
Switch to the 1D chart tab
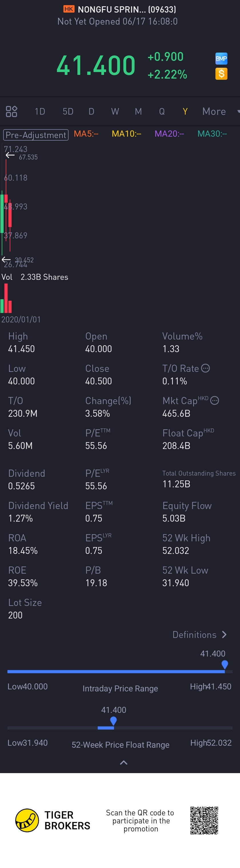point(40,111)
